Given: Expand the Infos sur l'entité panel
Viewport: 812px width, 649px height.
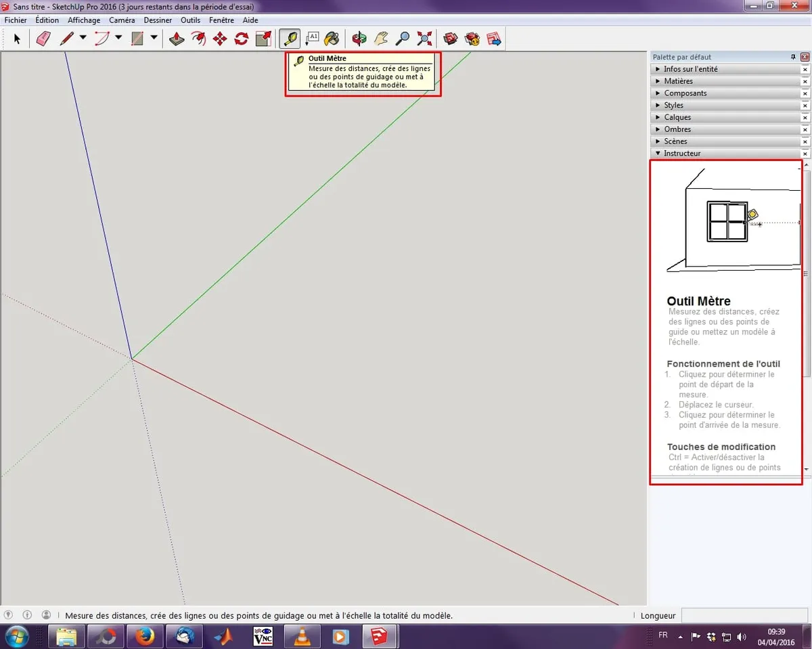Looking at the screenshot, I should [725, 69].
